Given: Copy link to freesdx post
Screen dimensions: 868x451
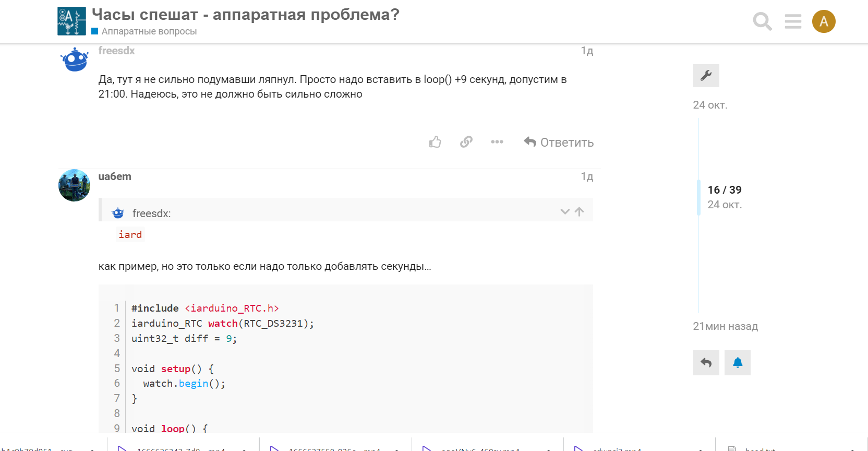Looking at the screenshot, I should click(x=466, y=142).
